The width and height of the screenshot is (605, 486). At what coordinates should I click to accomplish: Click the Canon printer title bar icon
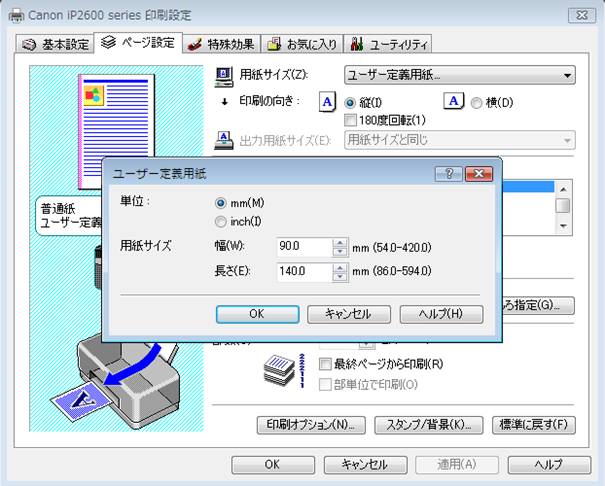(16, 16)
